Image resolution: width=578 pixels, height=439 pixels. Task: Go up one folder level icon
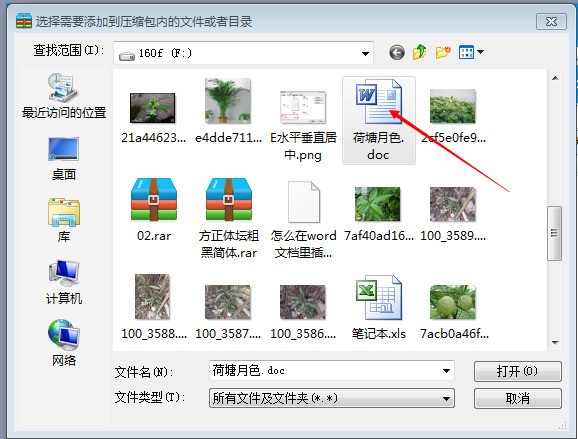coord(419,52)
